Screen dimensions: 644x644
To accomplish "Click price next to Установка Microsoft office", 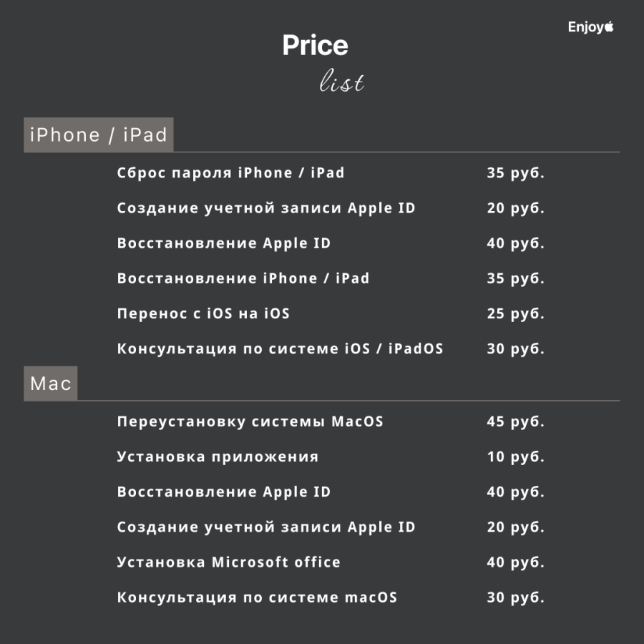I will (516, 562).
